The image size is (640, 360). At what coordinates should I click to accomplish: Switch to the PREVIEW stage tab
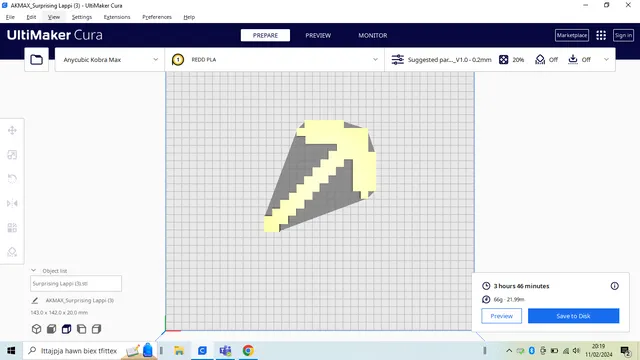pos(318,36)
